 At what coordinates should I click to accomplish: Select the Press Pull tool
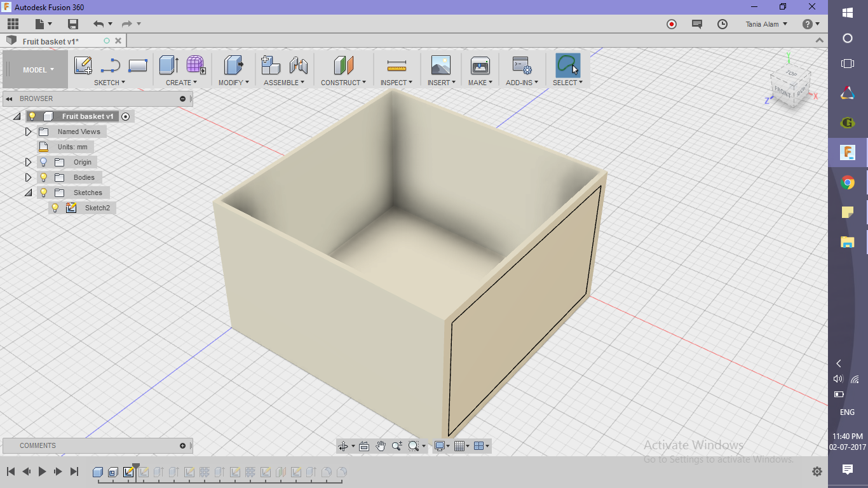(x=233, y=65)
